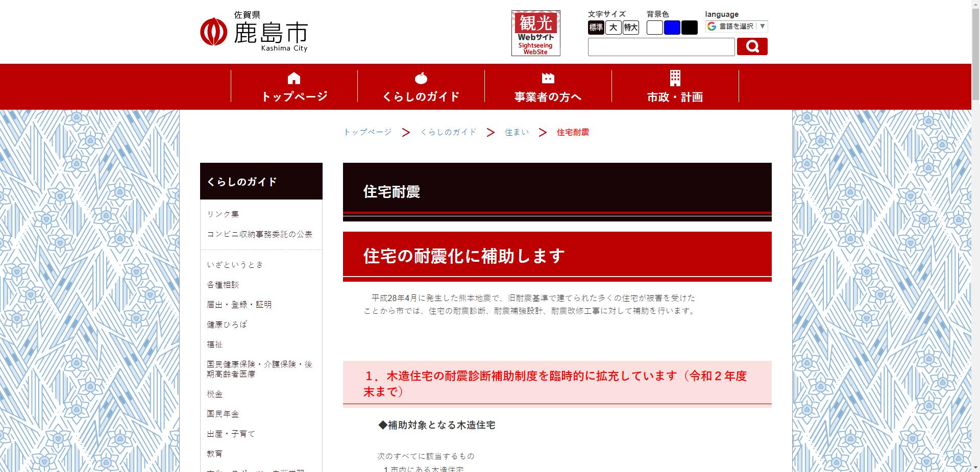Select 標準 text size
This screenshot has height=472, width=980.
coord(596,28)
